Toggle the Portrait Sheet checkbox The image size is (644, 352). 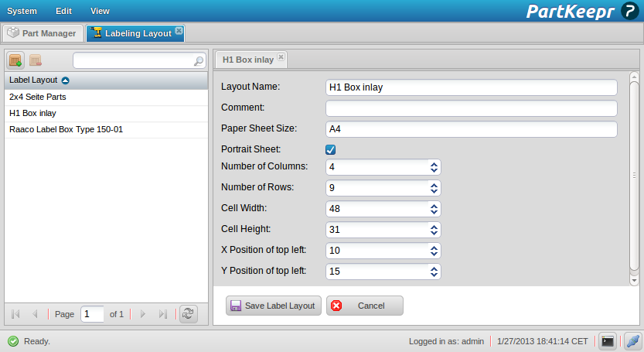tap(331, 149)
